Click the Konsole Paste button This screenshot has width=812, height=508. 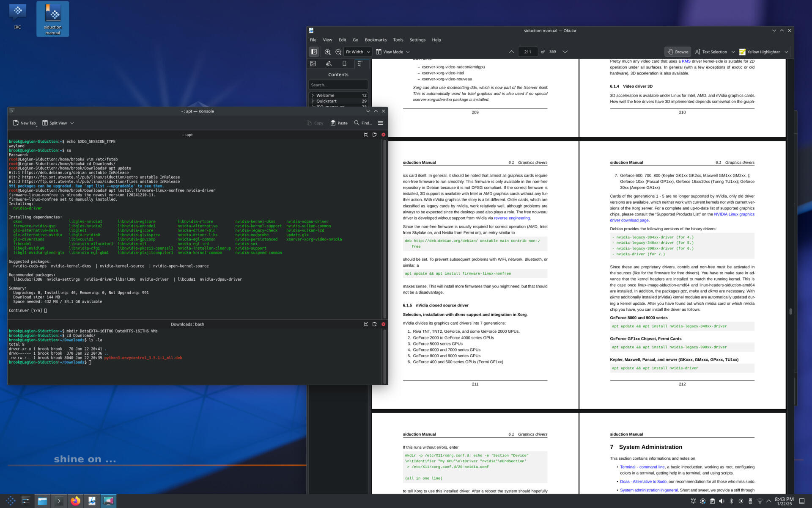[339, 123]
